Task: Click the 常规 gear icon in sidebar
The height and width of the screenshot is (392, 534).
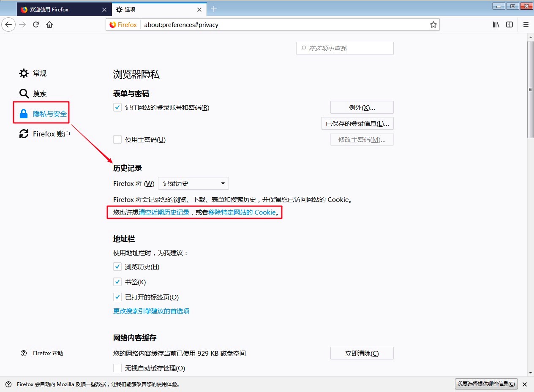Action: point(24,73)
